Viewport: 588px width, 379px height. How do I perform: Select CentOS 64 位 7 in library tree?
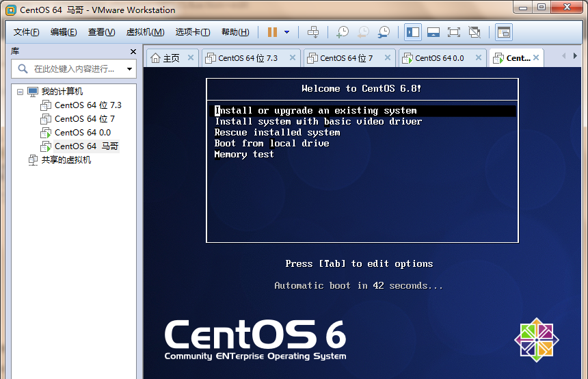(x=85, y=119)
